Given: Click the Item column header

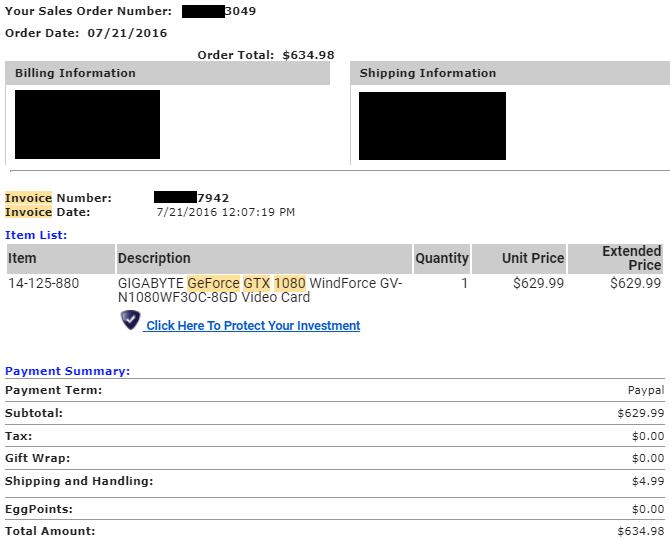Looking at the screenshot, I should (22, 258).
